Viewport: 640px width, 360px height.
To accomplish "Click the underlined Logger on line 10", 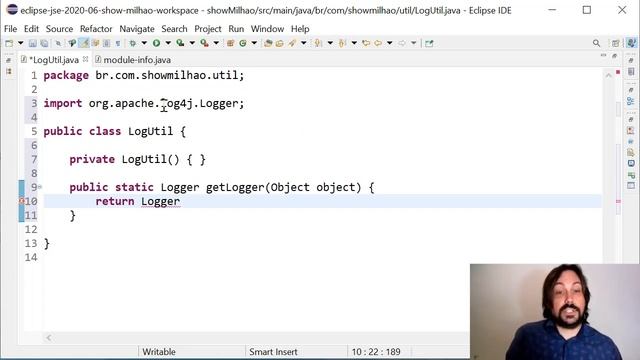I will [160, 201].
